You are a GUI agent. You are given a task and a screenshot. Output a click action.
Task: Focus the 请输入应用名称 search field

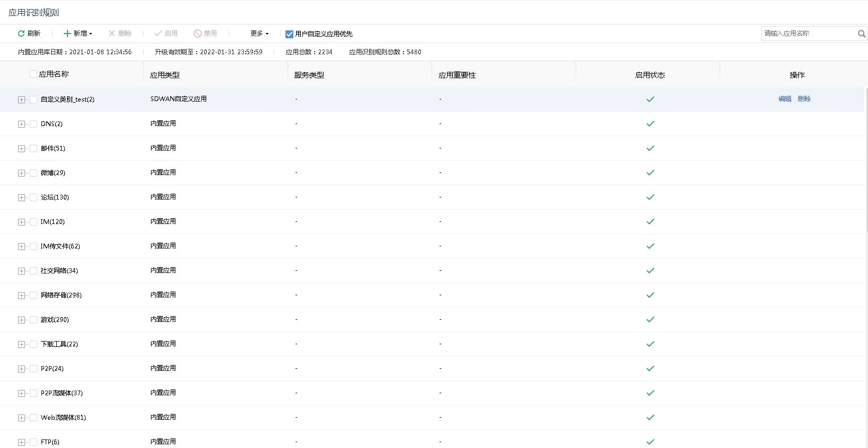click(x=808, y=34)
